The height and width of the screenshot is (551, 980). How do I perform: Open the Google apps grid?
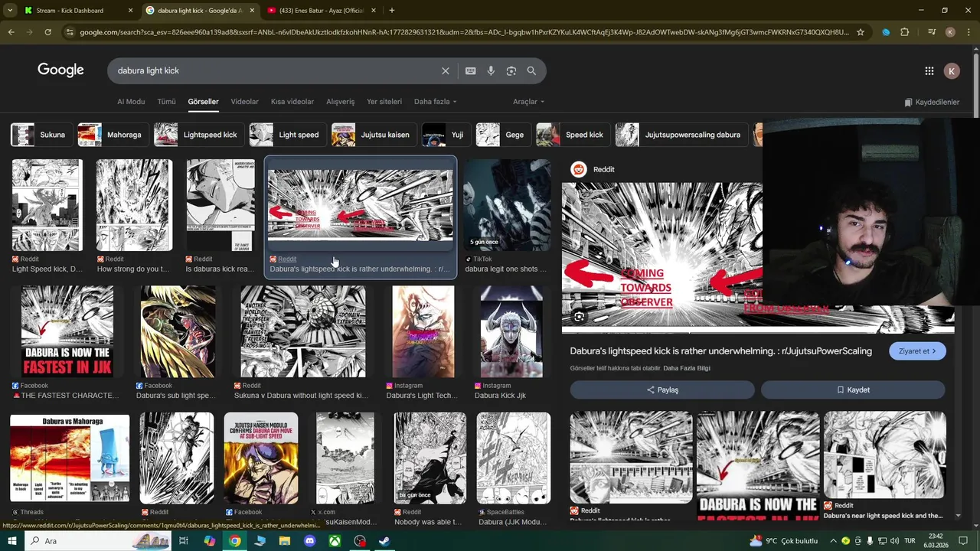click(x=929, y=70)
